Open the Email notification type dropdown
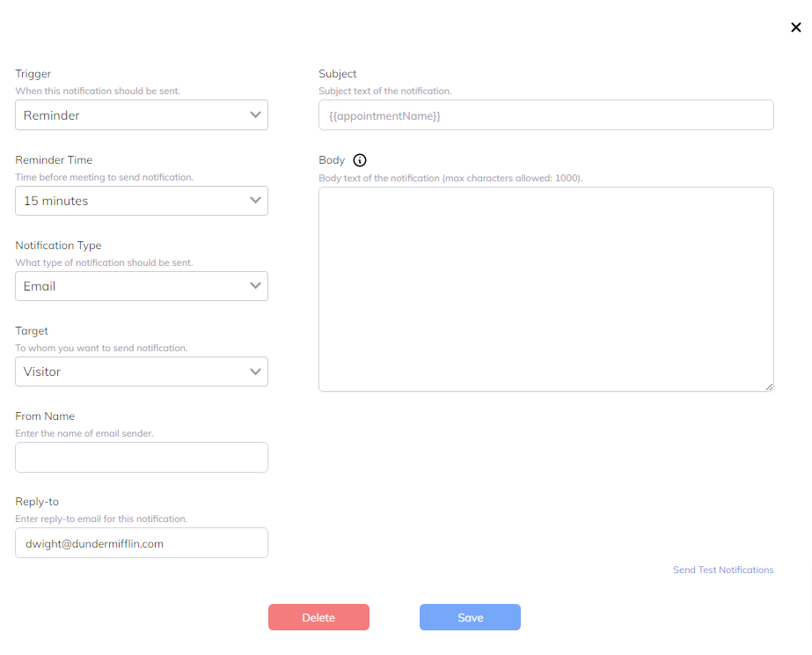812x655 pixels. tap(142, 286)
